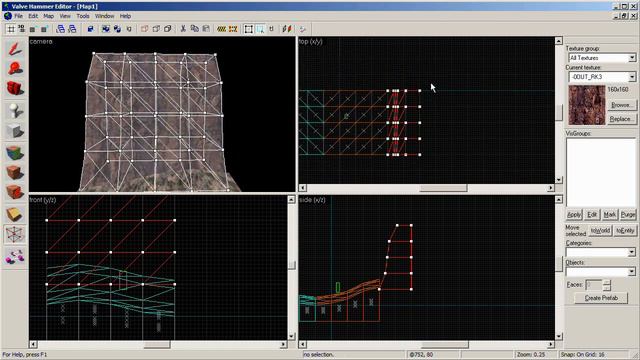Click the VisGroups Purge button
Image resolution: width=640 pixels, height=360 pixels.
[x=628, y=215]
